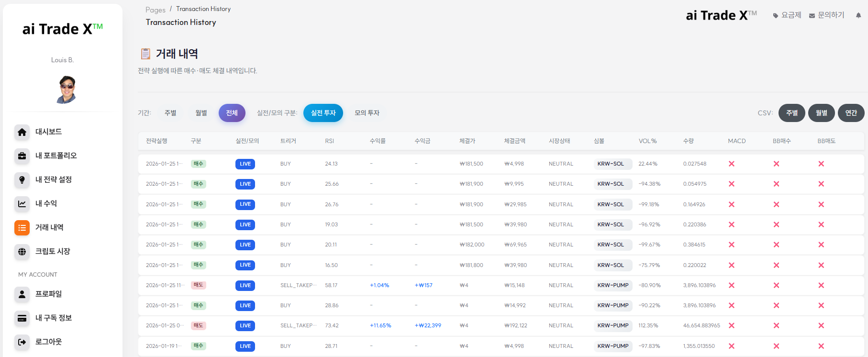Click LIVE badge in the ₩69,965 row
Screen dimensions: 868x357
pos(245,245)
